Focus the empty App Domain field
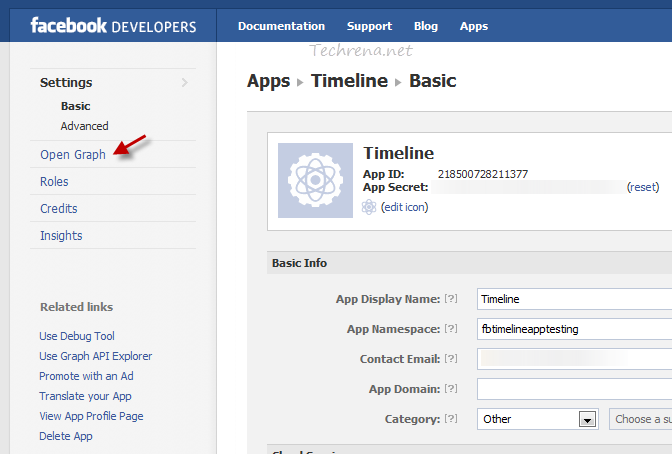This screenshot has width=672, height=454. tap(574, 389)
